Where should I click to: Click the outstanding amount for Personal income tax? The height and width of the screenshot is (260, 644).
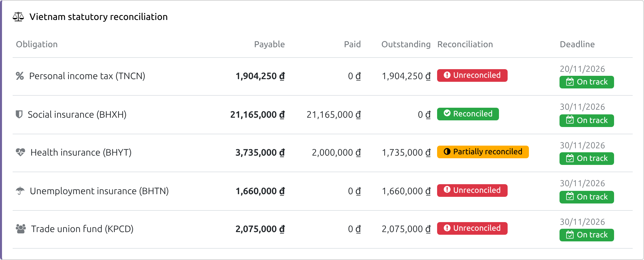click(x=406, y=76)
